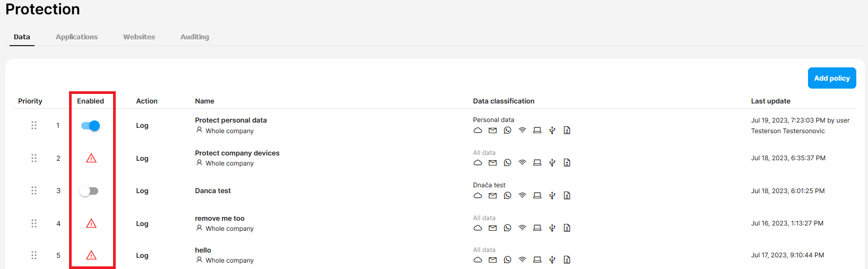The height and width of the screenshot is (269, 868).
Task: Click USB icon in Protect personal data row
Action: [552, 131]
